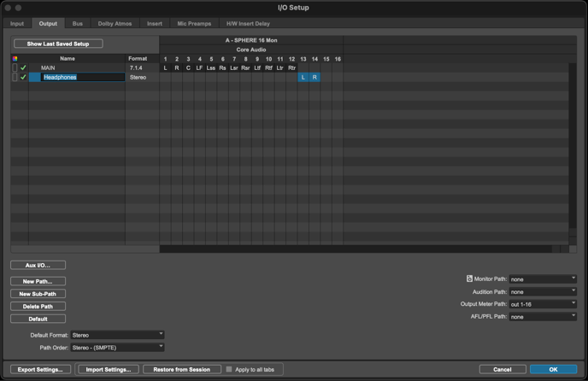
Task: Toggle the Headphones path active checkmark
Action: 23,78
